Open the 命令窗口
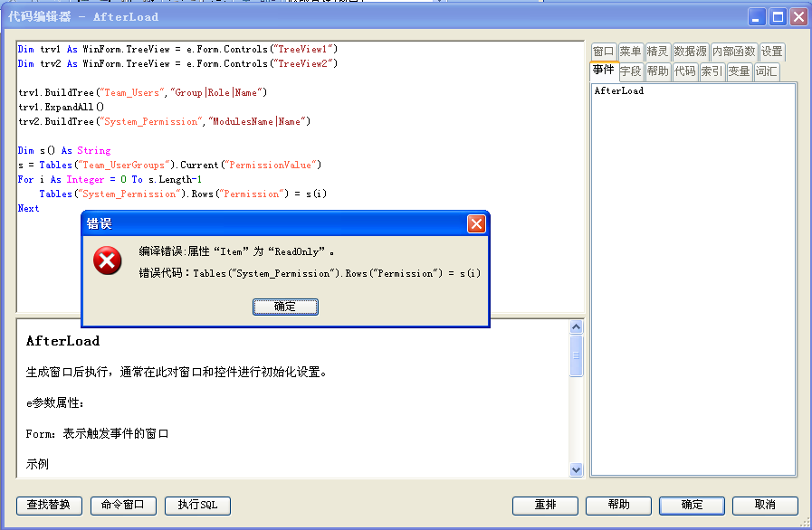The image size is (812, 530). pyautogui.click(x=123, y=506)
